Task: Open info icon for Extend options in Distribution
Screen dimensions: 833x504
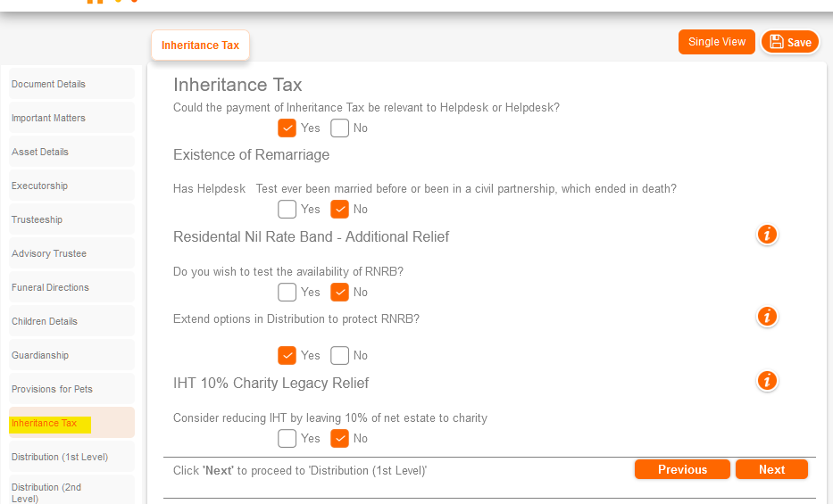Action: (766, 317)
